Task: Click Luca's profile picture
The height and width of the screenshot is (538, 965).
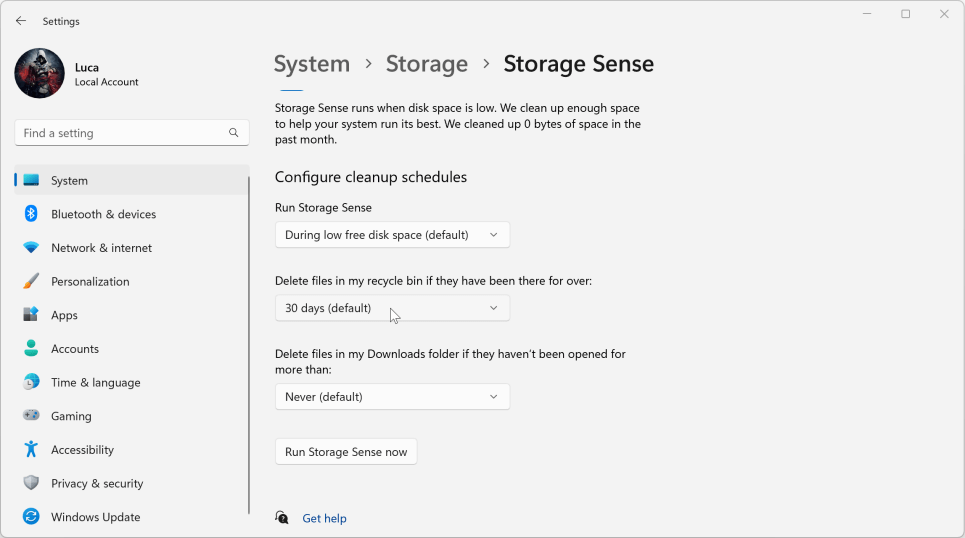Action: [x=40, y=74]
